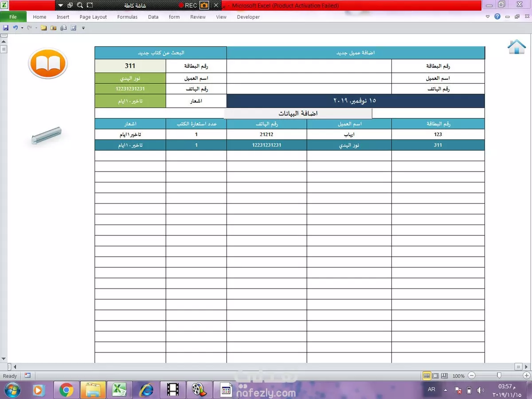Click the orange open book icon
The image size is (532, 399).
pos(48,63)
